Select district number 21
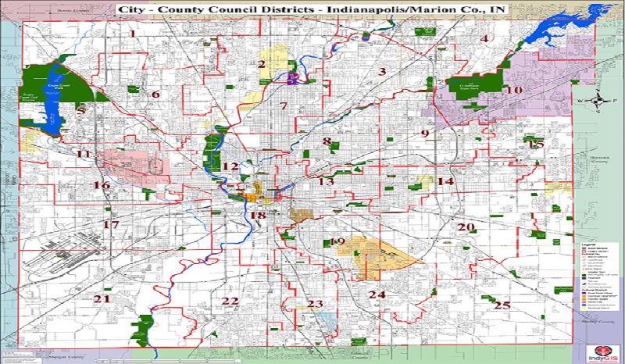The height and width of the screenshot is (364, 625). point(102,298)
